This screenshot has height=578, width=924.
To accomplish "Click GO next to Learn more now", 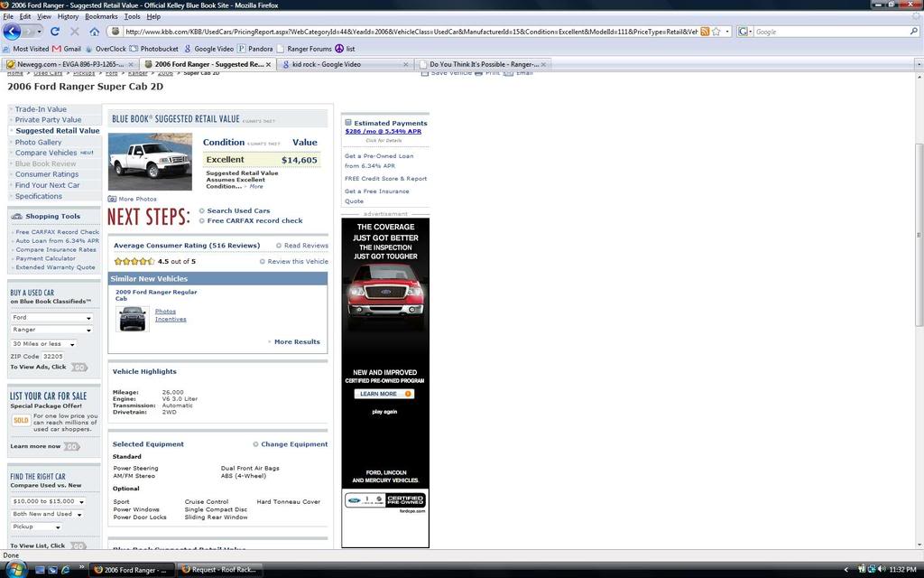I will (x=72, y=446).
